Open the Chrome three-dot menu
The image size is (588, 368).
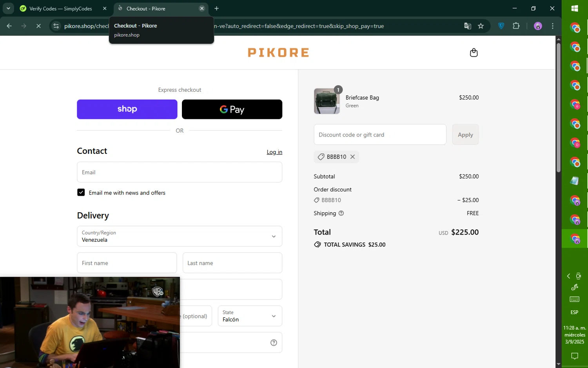(553, 26)
